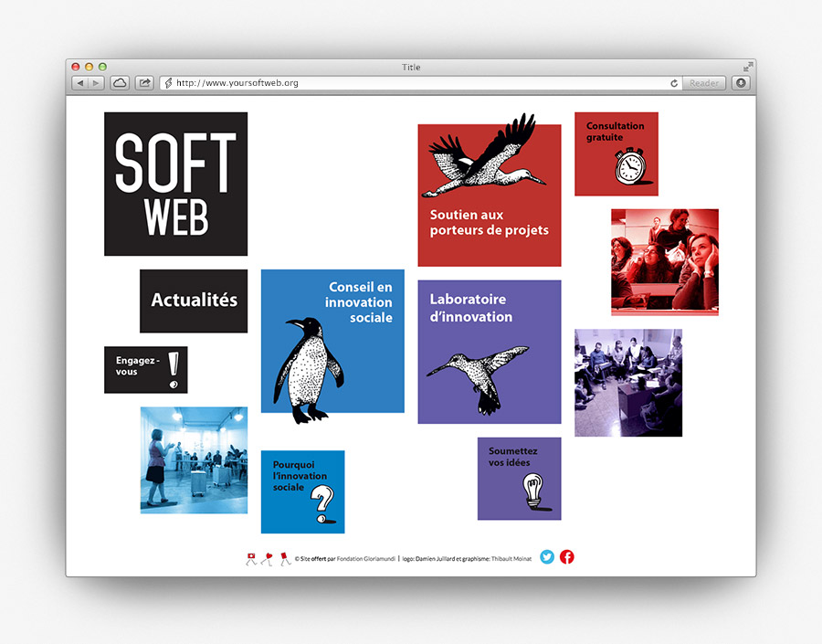Open the Facebook page via footer icon
The image size is (822, 644).
tap(567, 557)
